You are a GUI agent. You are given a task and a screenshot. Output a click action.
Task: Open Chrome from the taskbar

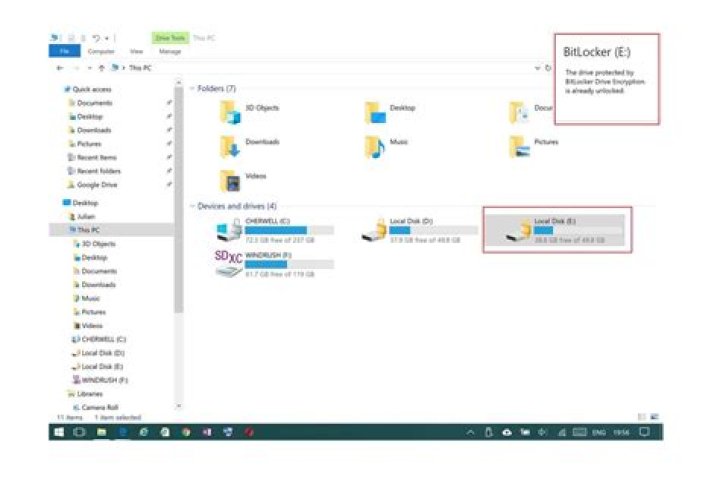[x=186, y=432]
